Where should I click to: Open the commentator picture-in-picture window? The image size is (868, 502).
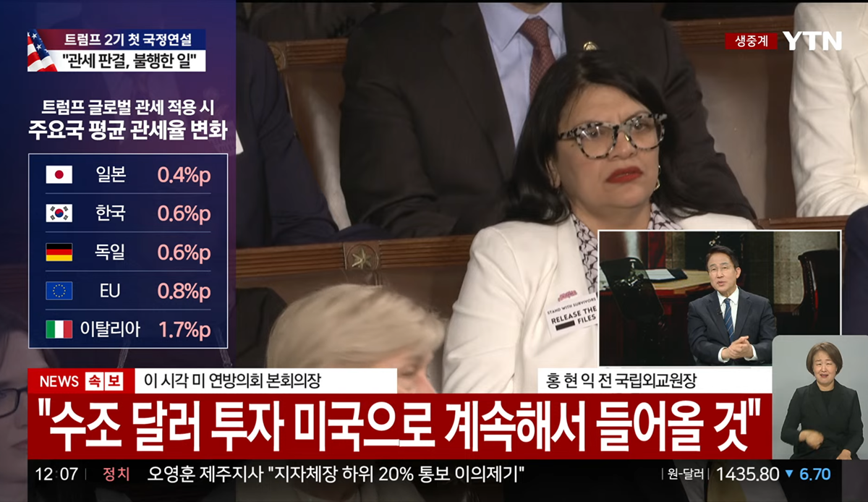pos(720,298)
